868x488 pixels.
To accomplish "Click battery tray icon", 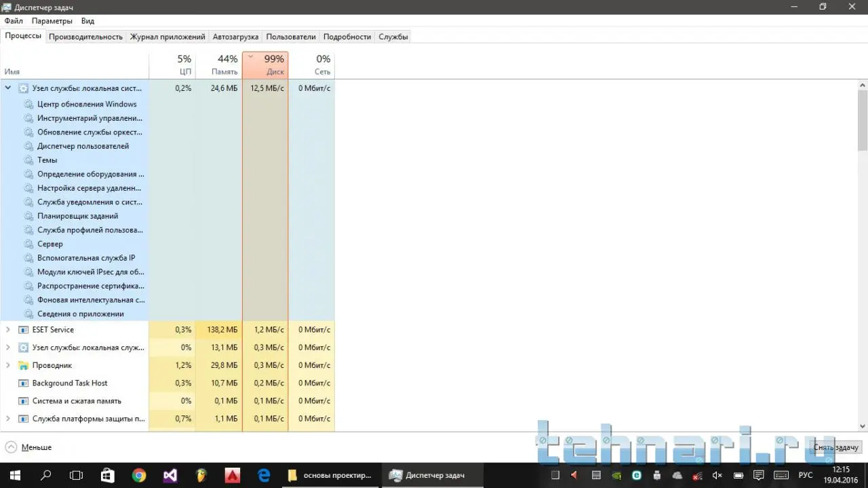I will click(738, 475).
